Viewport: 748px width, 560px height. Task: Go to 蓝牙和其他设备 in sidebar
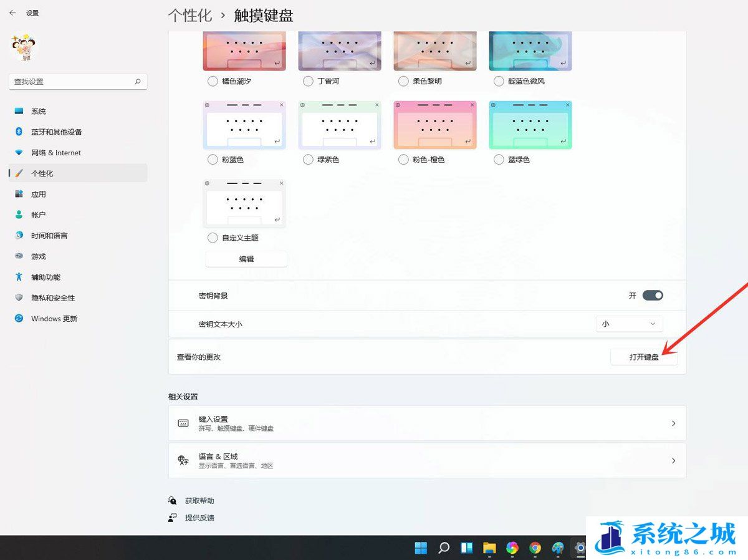[x=56, y=132]
